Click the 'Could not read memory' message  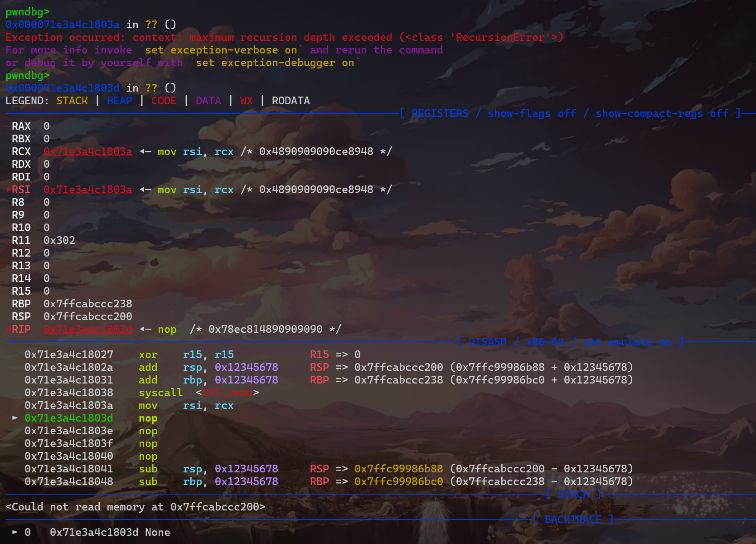point(136,507)
